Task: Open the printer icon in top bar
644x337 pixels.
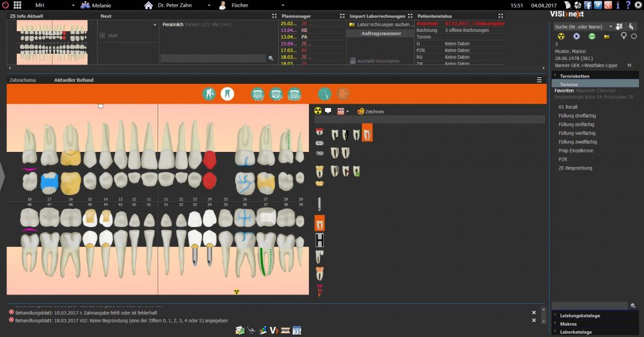Action: (578, 6)
